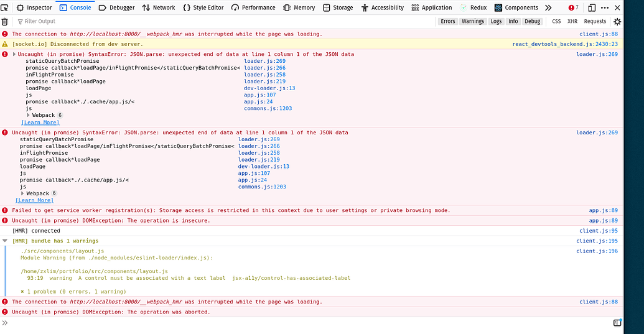Open console settings gear
The image size is (644, 334).
pos(617,22)
